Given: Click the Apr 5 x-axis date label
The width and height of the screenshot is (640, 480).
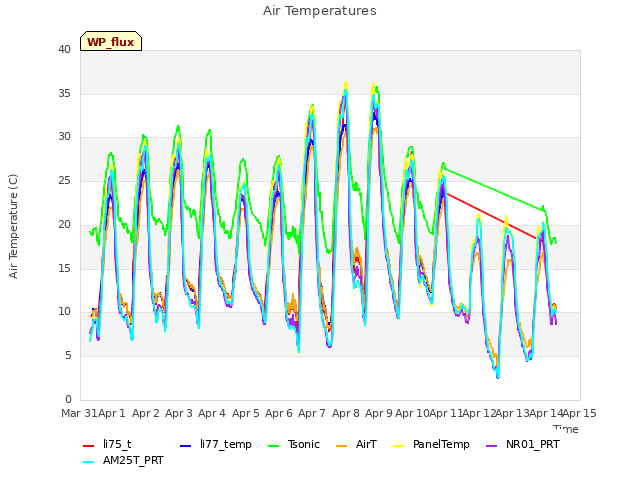Looking at the screenshot, I should (246, 413).
